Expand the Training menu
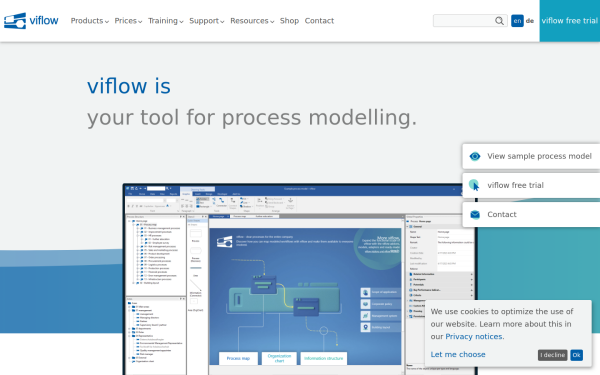 166,21
